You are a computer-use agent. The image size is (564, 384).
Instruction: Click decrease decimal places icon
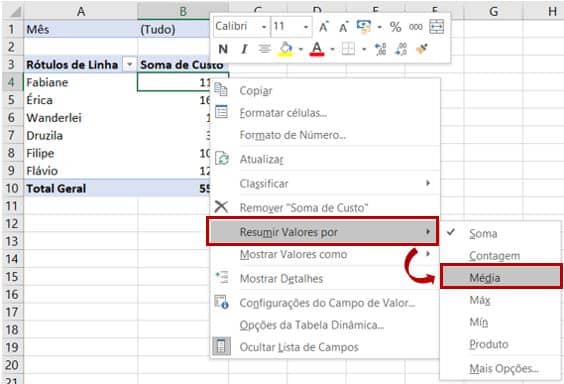point(401,49)
